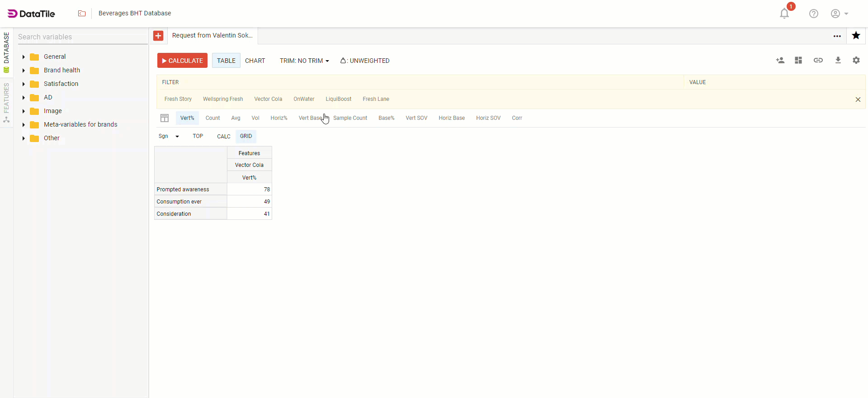This screenshot has height=398, width=868.
Task: Open the share with user icon
Action: tap(780, 60)
